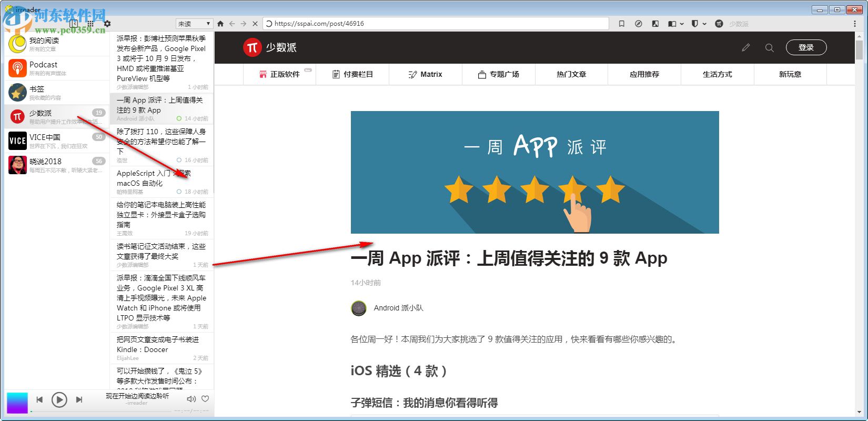Click the URL address field

(x=435, y=24)
